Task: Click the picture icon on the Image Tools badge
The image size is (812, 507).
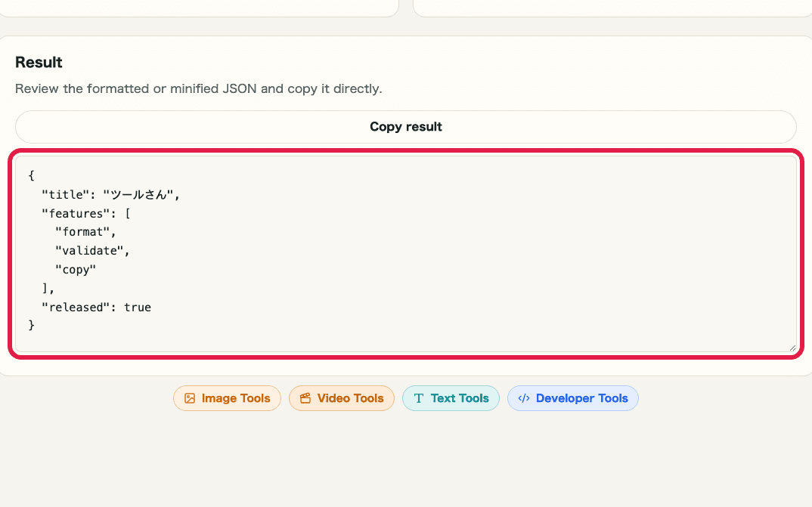Action: click(191, 398)
